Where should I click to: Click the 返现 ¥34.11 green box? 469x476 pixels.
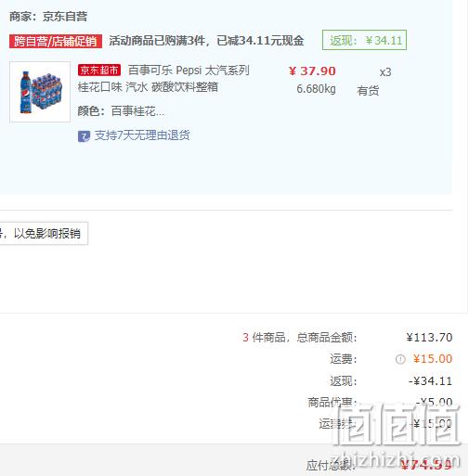click(x=364, y=40)
